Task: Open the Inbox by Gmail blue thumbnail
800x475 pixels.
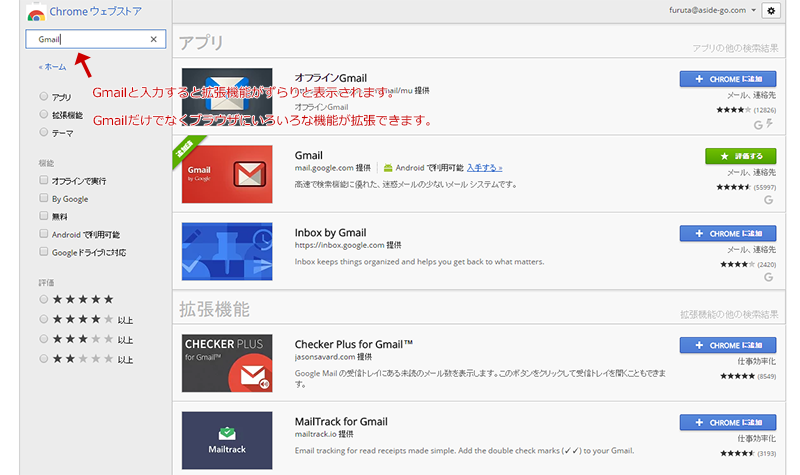Action: (227, 251)
